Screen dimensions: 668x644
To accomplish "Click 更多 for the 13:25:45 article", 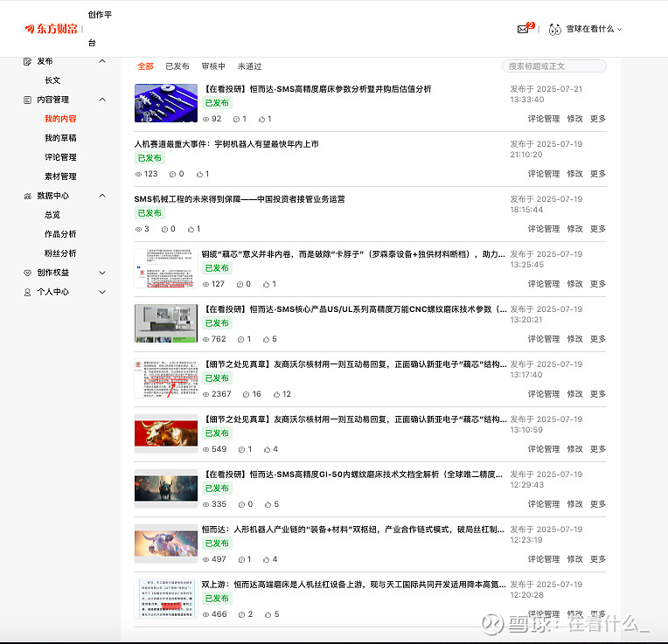I will [x=598, y=284].
